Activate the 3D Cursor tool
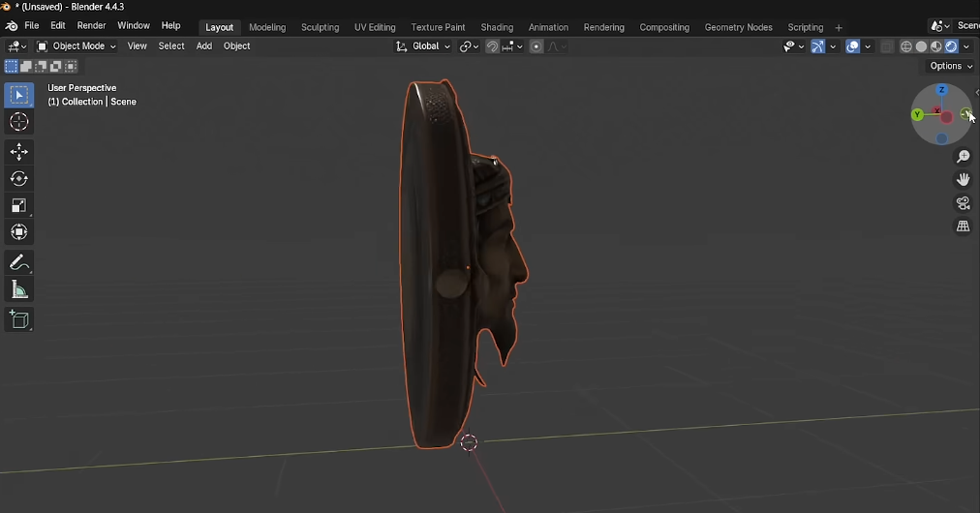The height and width of the screenshot is (513, 980). tap(18, 122)
